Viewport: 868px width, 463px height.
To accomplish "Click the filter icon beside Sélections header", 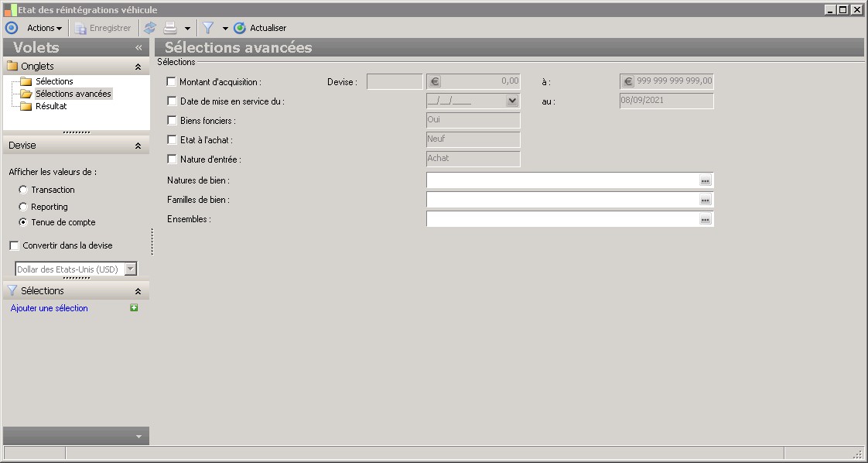I will coord(12,290).
